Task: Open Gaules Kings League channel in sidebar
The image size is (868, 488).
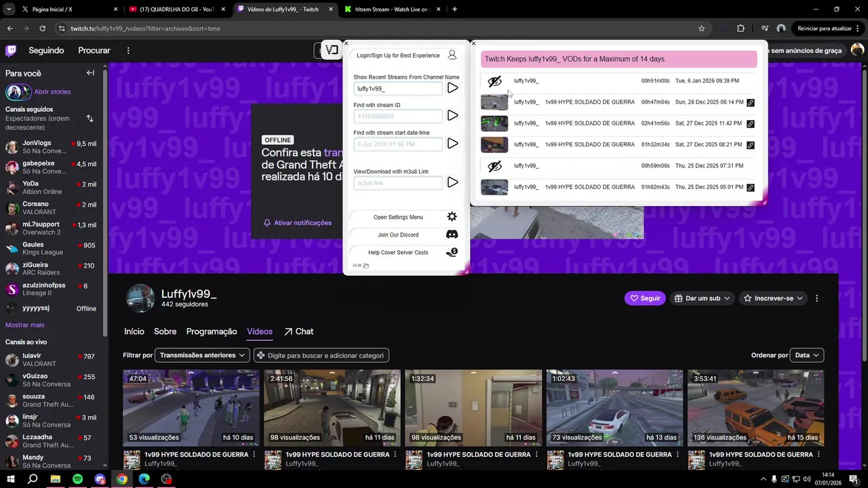Action: pyautogui.click(x=54, y=249)
